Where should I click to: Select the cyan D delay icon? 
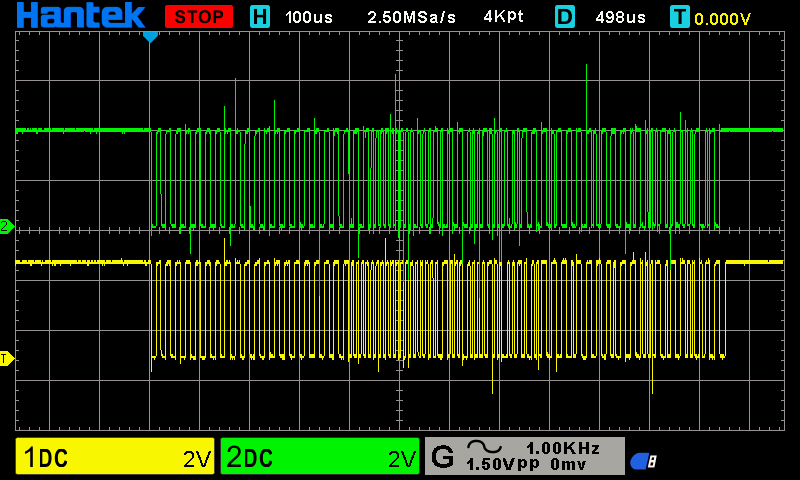pos(565,17)
